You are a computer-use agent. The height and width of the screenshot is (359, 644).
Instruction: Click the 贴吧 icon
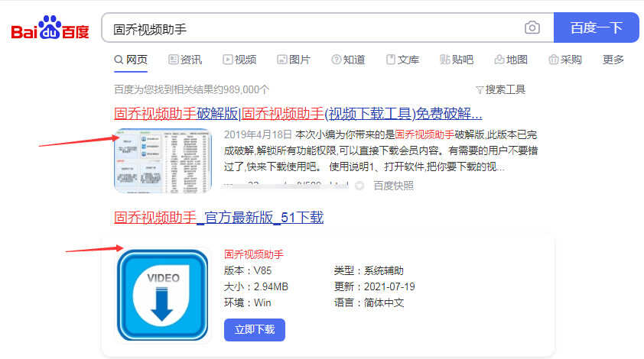point(444,60)
